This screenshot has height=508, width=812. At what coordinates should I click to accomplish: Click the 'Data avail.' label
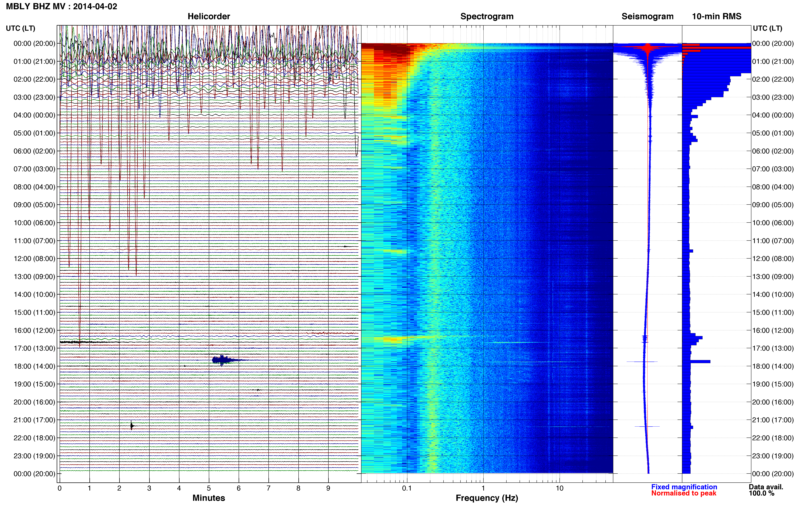tap(766, 487)
